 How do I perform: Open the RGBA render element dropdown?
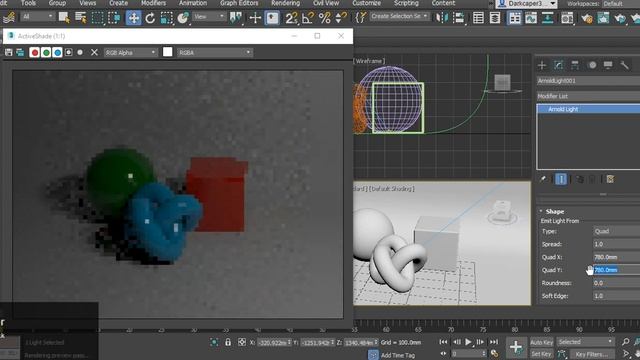pyautogui.click(x=215, y=52)
